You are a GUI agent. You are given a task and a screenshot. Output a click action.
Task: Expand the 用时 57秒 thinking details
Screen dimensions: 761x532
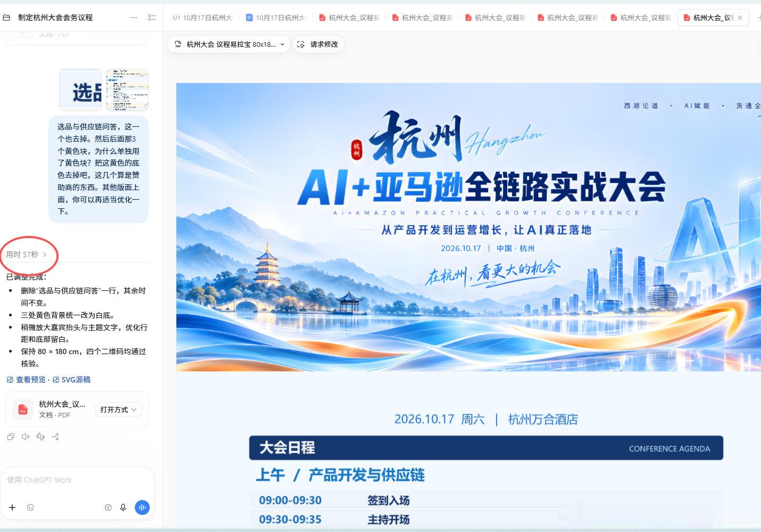click(x=26, y=255)
